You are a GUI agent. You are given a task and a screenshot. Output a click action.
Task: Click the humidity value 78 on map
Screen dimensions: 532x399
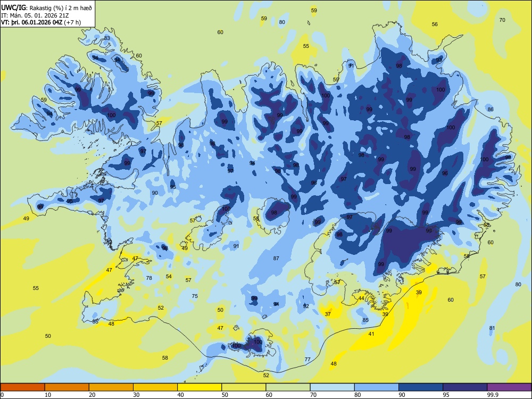coord(149,278)
